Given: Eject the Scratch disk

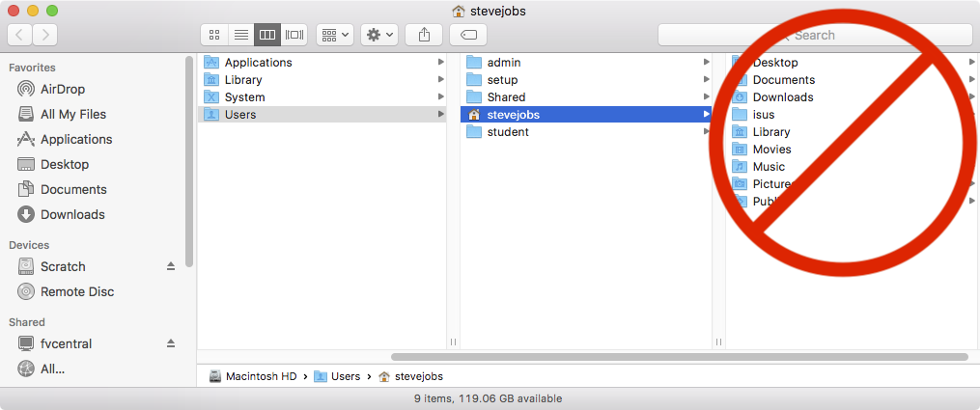Looking at the screenshot, I should pos(171,266).
